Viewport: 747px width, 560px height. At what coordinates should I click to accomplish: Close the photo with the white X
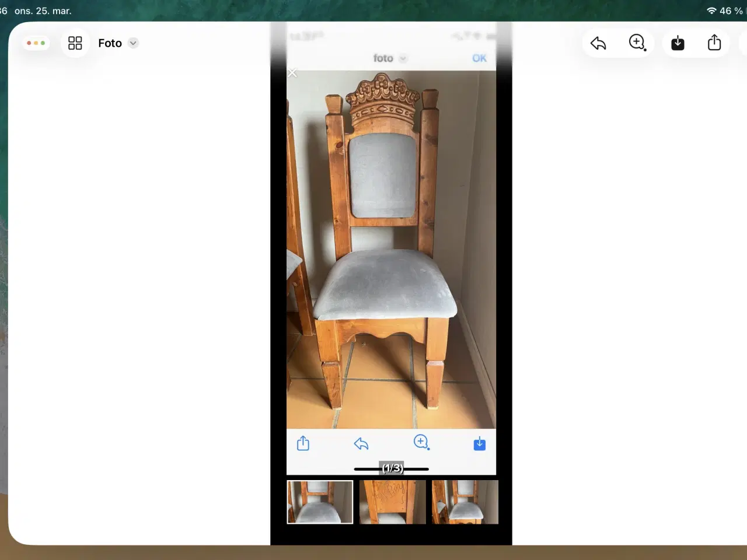point(292,73)
